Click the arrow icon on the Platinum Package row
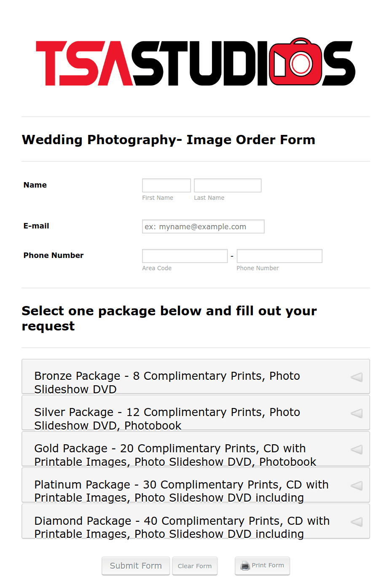The image size is (392, 588). pyautogui.click(x=356, y=485)
